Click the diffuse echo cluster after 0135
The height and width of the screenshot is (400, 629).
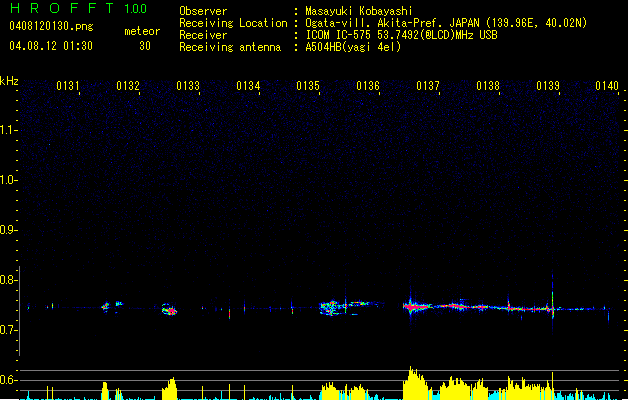click(x=332, y=308)
